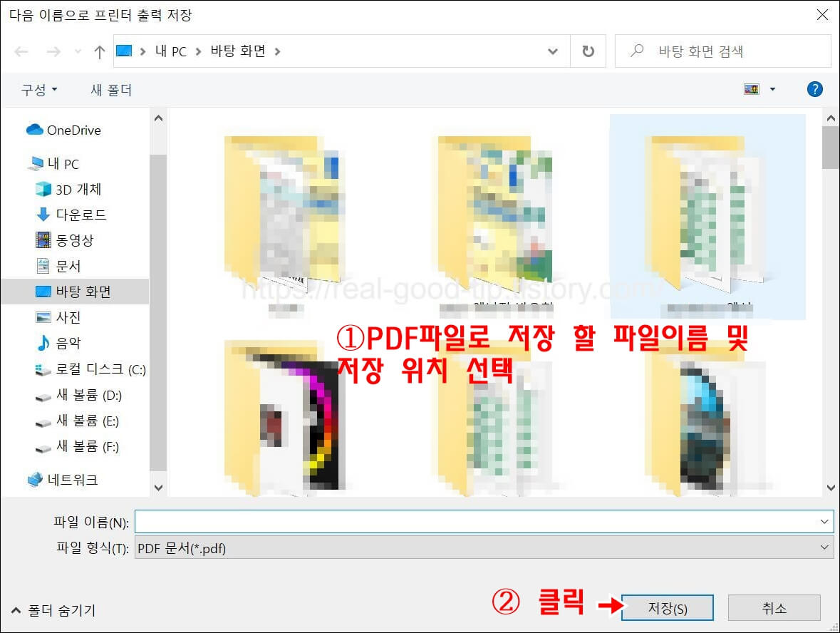Collapse folders with '폴더 숨기기'
This screenshot has width=840, height=633.
pos(53,610)
